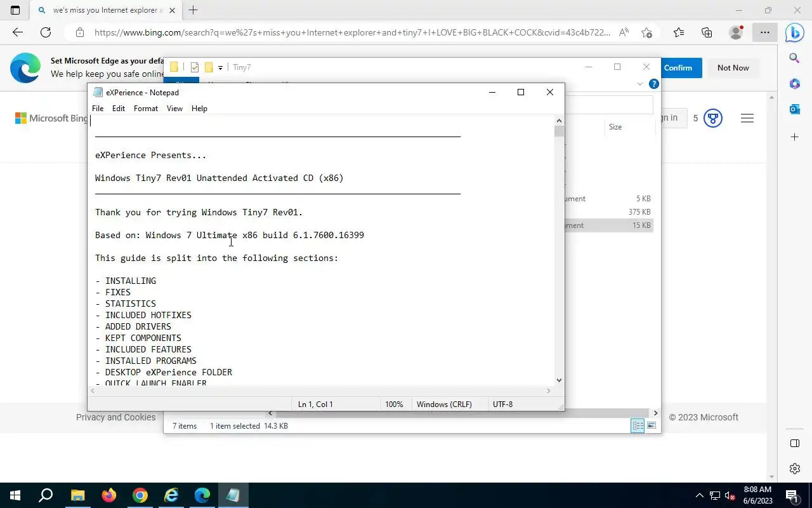
Task: Click the Explorer properties quick access icon
Action: 195,67
